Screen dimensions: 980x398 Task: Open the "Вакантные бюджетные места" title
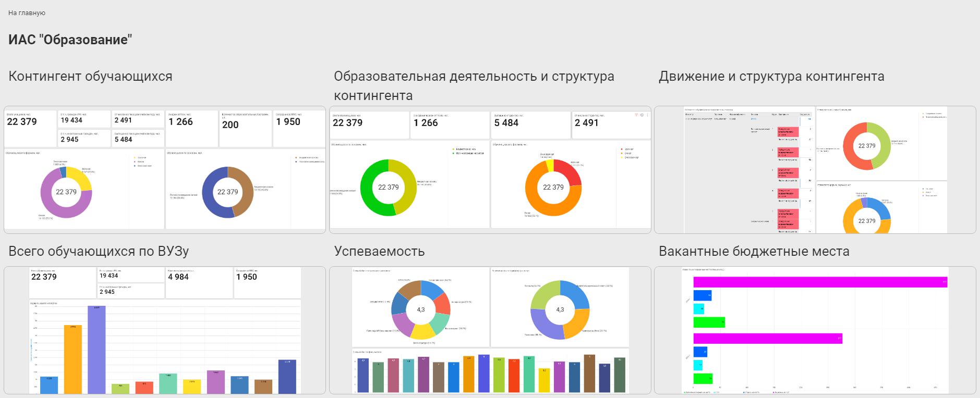tap(754, 251)
